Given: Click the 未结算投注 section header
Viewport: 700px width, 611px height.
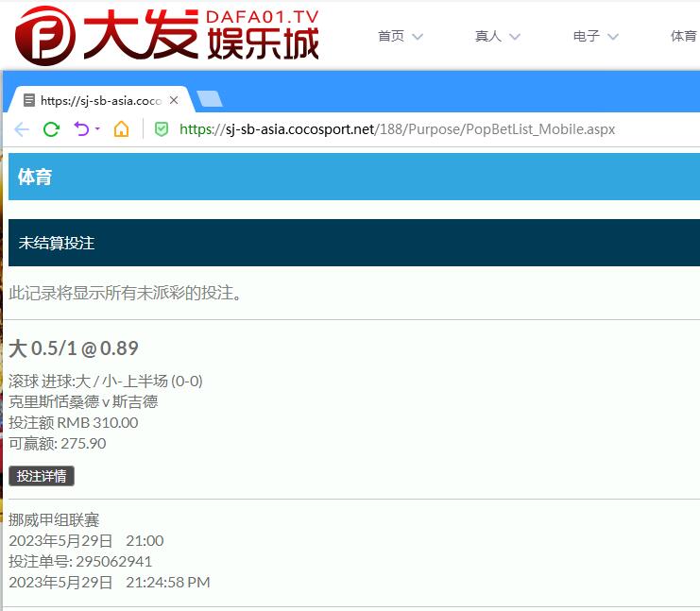Looking at the screenshot, I should point(354,243).
